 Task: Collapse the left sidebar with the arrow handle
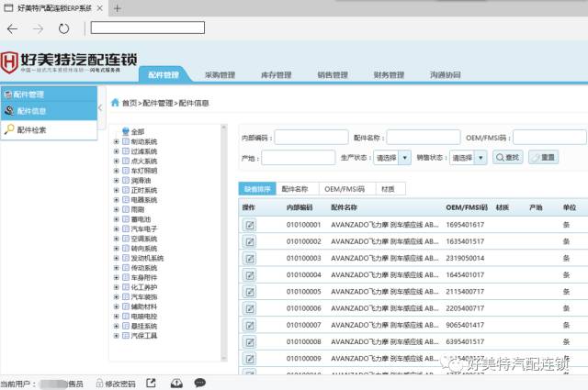100,109
